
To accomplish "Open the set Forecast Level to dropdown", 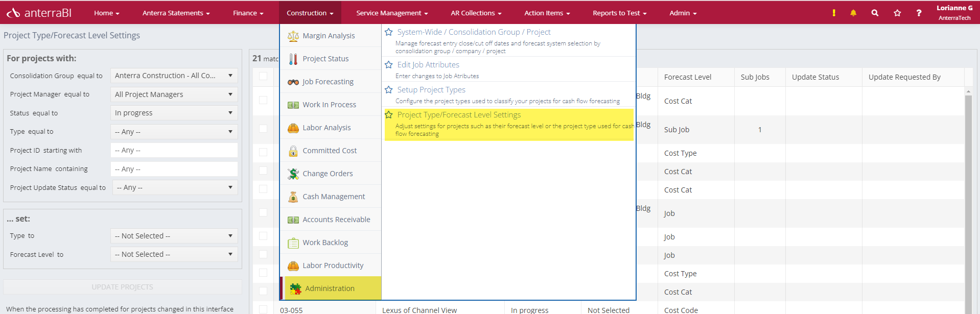I will tap(174, 254).
